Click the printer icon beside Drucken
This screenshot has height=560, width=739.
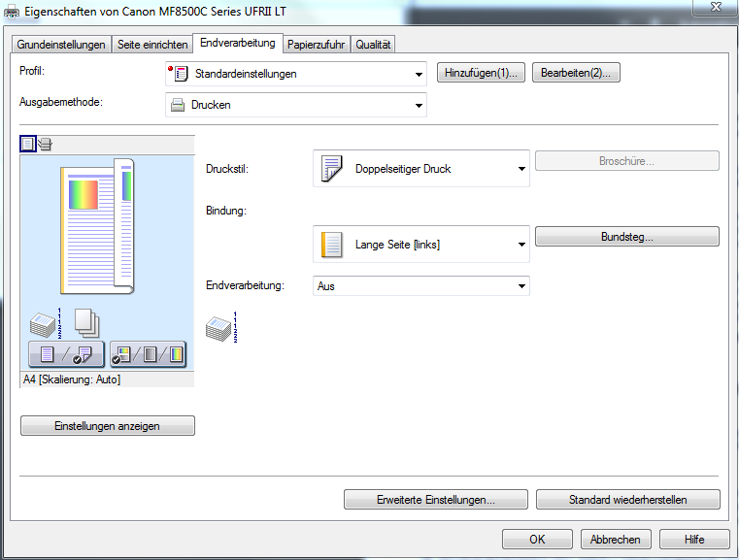(178, 105)
